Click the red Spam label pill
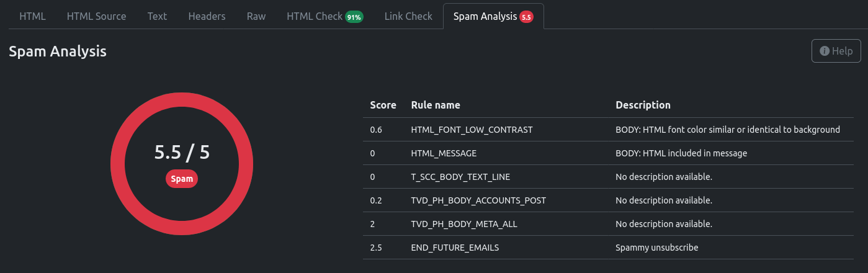The width and height of the screenshot is (868, 273). [182, 179]
